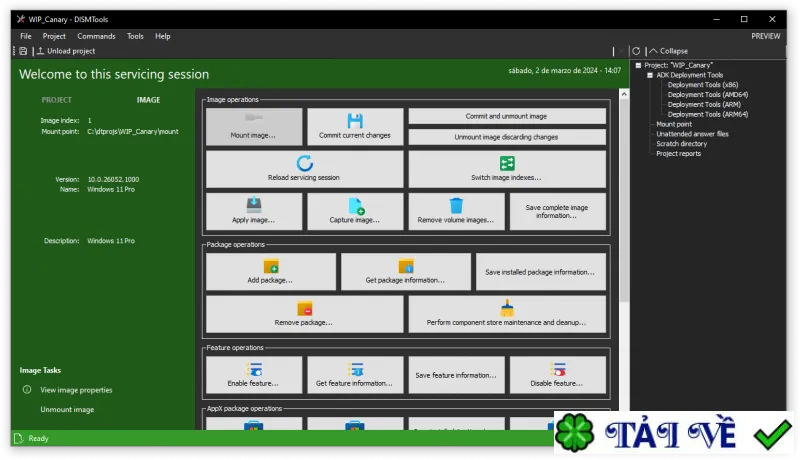This screenshot has width=800, height=460.
Task: Click the View image properties link
Action: [76, 390]
